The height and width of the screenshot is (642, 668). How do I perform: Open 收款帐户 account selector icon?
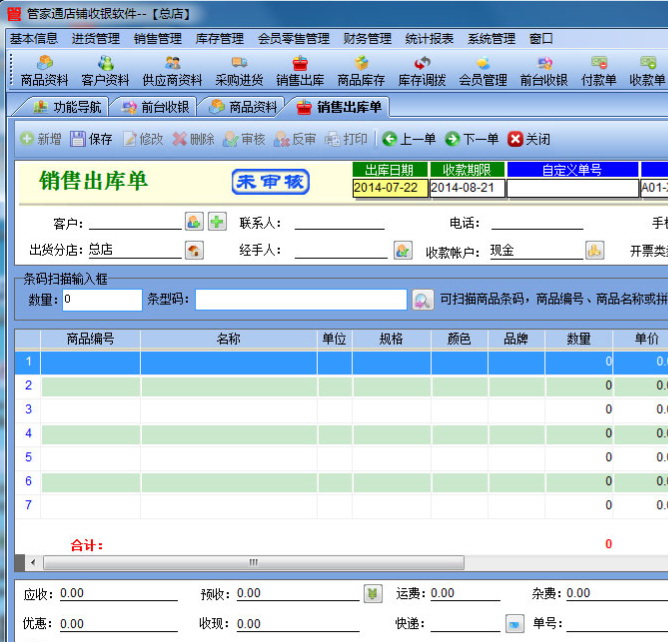pyautogui.click(x=594, y=250)
